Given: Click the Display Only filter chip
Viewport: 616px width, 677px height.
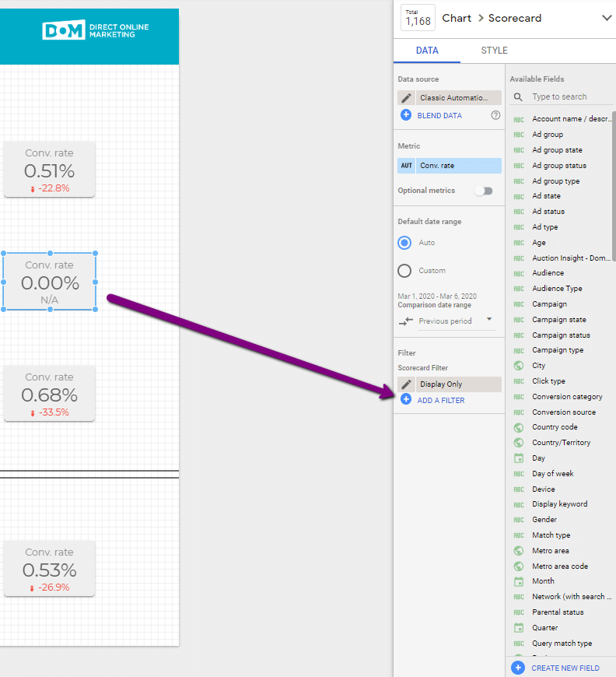Looking at the screenshot, I should (x=458, y=384).
